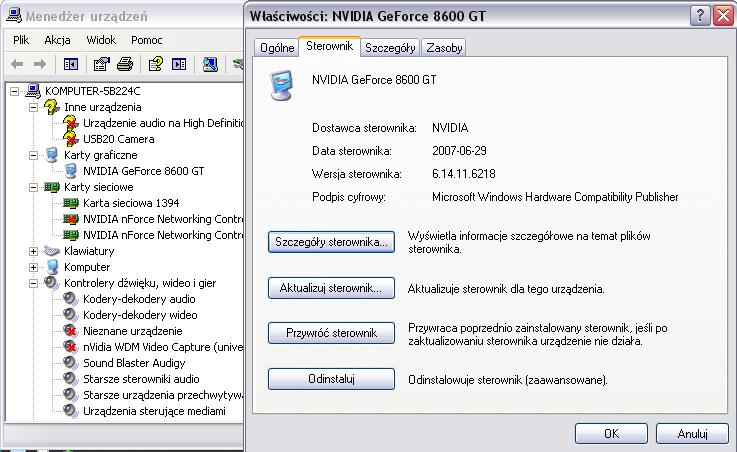Screen dimensions: 737x452
Task: Click the Dostawca sterownika value NVIDIA
Action: pos(450,128)
